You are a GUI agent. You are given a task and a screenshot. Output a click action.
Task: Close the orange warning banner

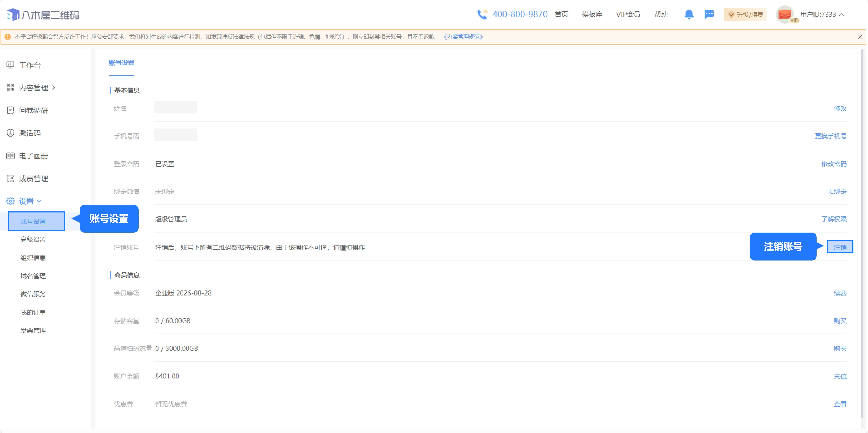(x=860, y=37)
